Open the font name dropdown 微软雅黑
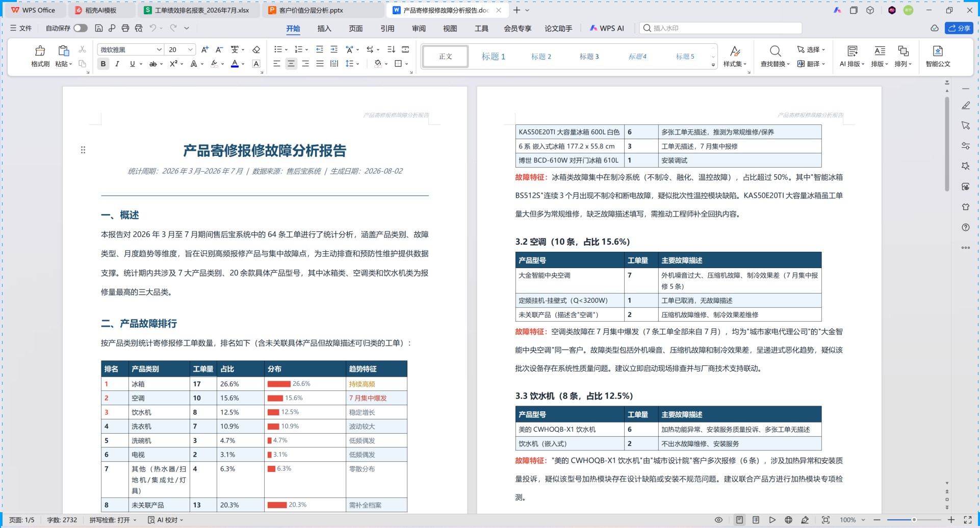Viewport: 980px width, 528px height. [x=159, y=49]
